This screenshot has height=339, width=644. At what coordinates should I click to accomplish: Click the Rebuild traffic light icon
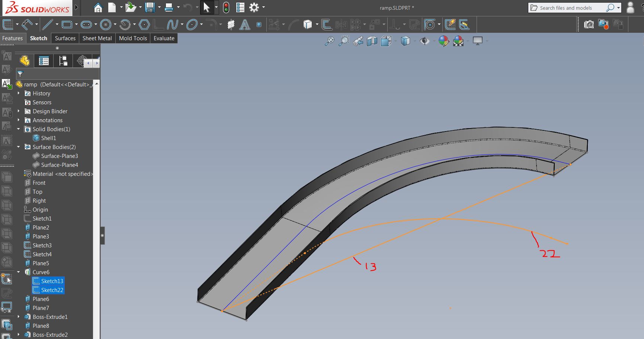(226, 7)
